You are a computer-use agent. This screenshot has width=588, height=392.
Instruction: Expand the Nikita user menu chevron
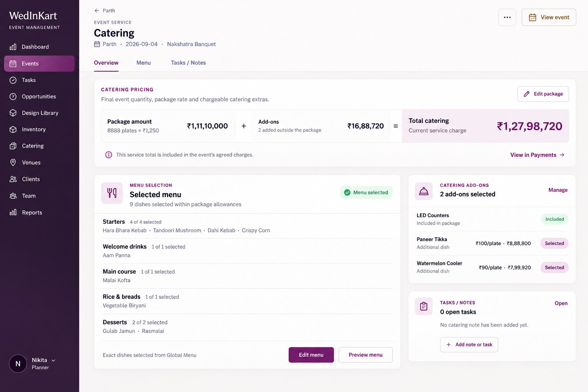(54, 360)
